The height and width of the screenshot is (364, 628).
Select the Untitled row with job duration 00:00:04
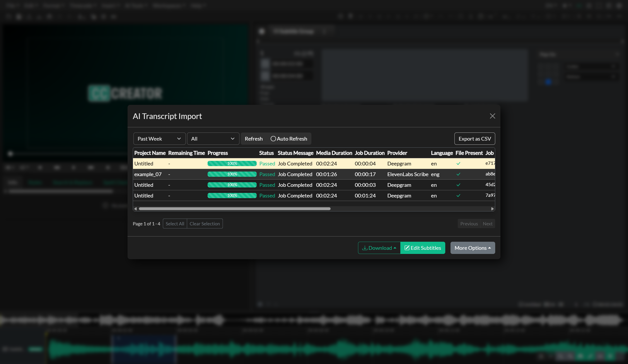point(314,163)
